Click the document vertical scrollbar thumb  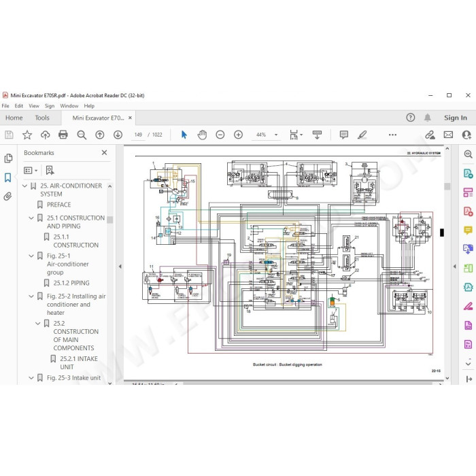(447, 186)
